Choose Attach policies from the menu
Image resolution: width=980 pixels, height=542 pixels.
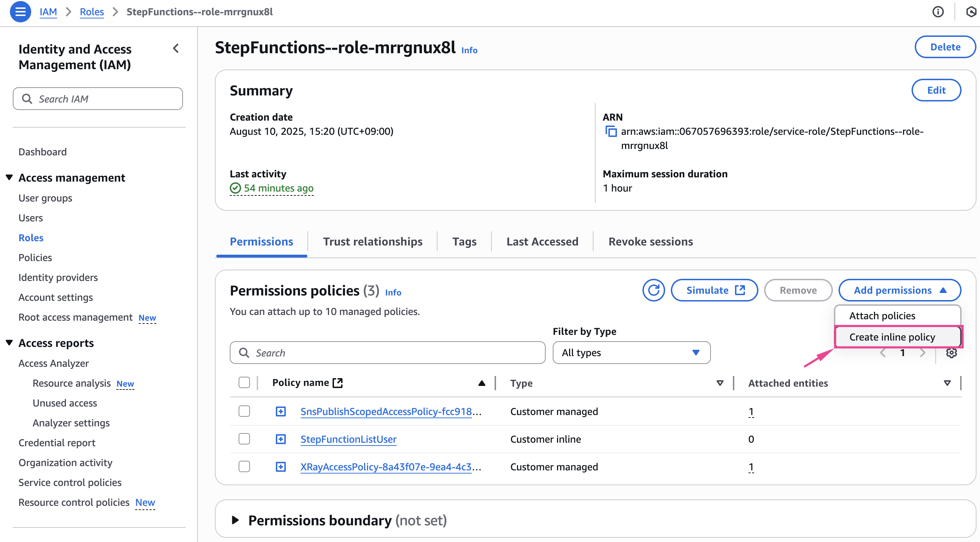tap(898, 316)
